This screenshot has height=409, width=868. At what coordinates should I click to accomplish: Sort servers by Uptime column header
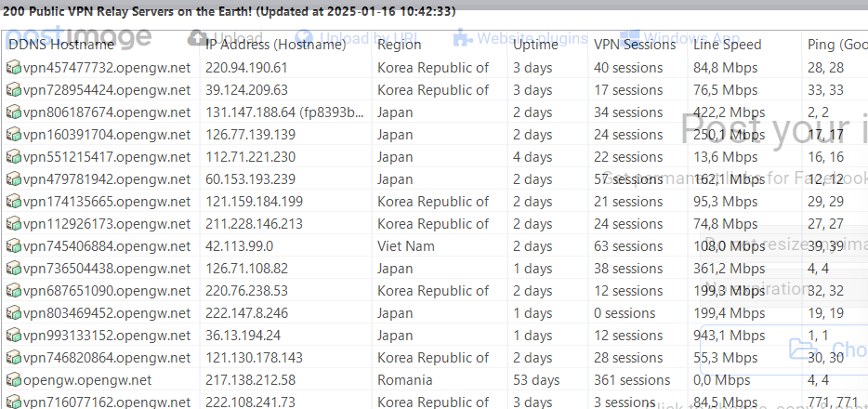535,45
